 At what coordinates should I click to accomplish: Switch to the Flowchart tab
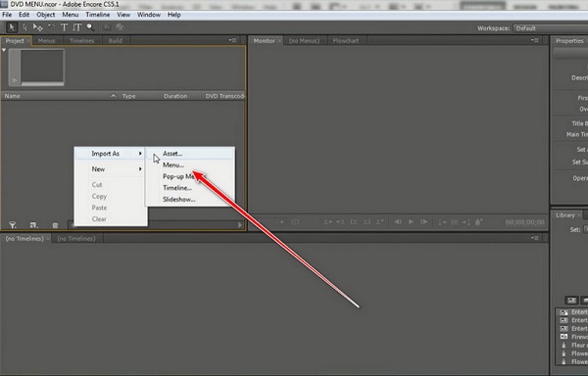pos(346,41)
